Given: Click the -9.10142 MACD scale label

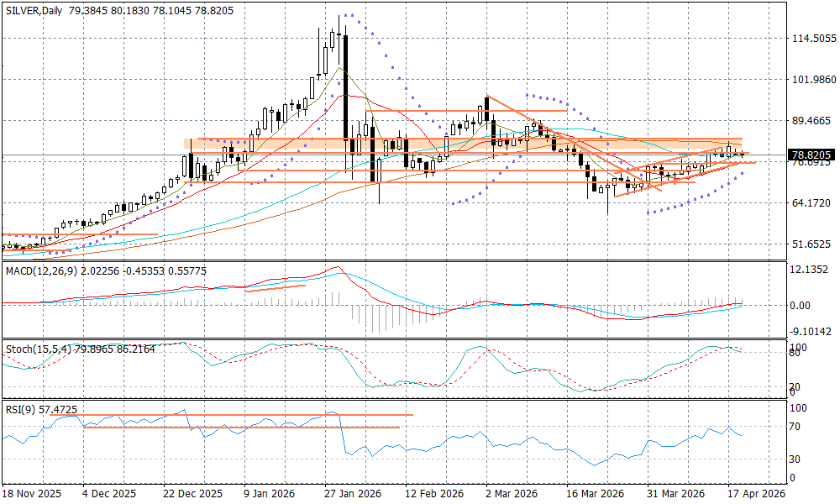Looking at the screenshot, I should tap(808, 332).
